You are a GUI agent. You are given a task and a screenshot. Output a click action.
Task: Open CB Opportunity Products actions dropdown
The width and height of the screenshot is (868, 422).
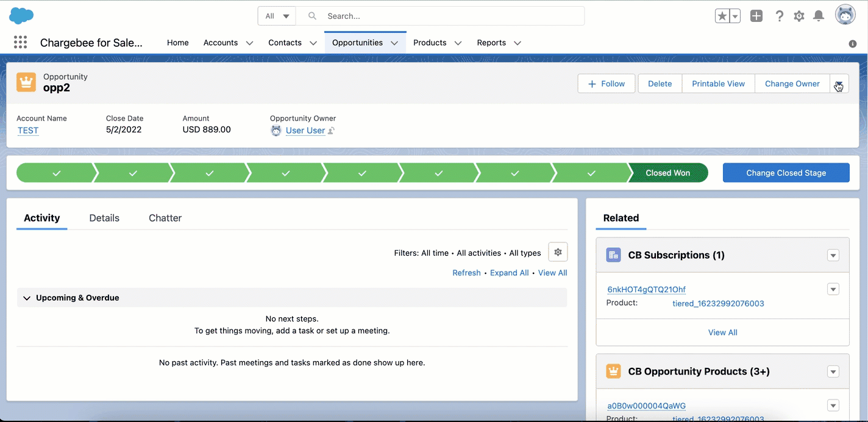point(833,371)
